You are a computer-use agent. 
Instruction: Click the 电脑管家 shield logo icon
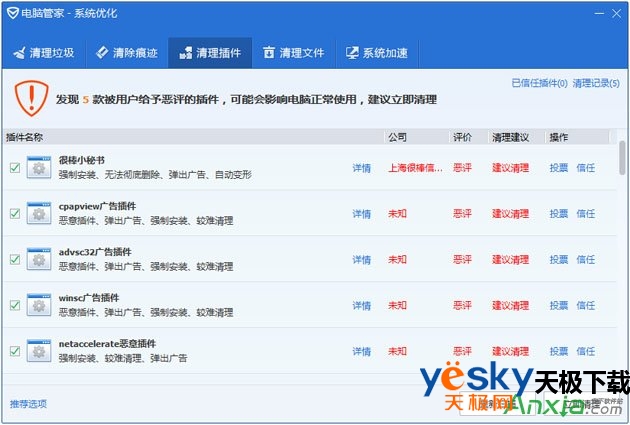tap(12, 13)
